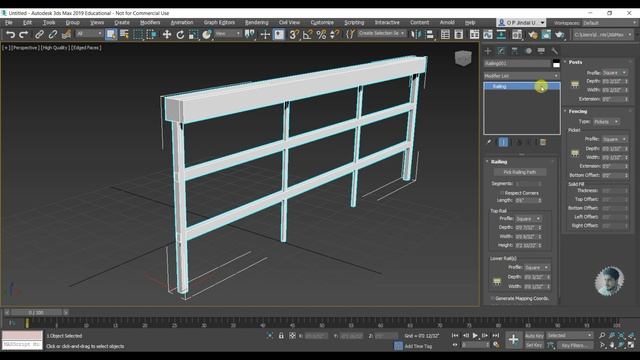
Task: Click the Redo arrow icon
Action: click(24, 35)
